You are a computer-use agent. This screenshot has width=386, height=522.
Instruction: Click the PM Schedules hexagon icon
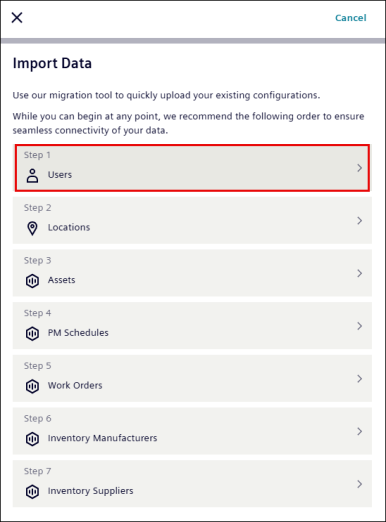pyautogui.click(x=32, y=334)
